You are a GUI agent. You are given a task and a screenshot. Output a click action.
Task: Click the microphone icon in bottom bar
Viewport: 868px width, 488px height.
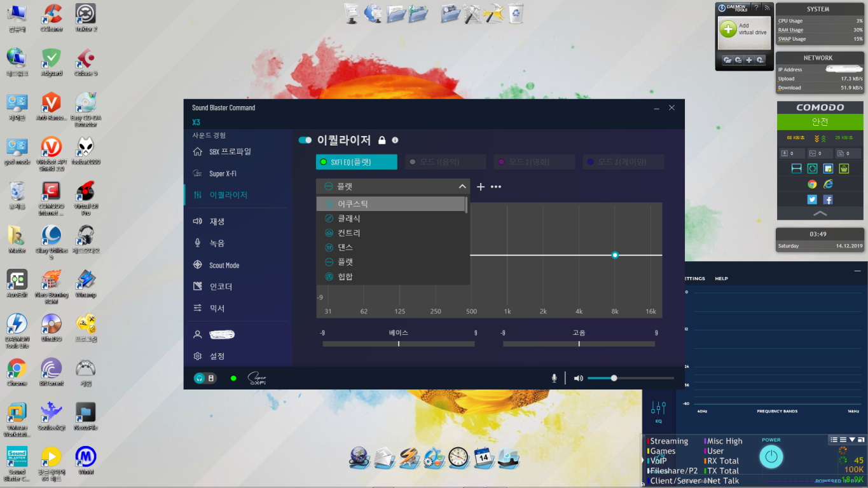point(554,378)
